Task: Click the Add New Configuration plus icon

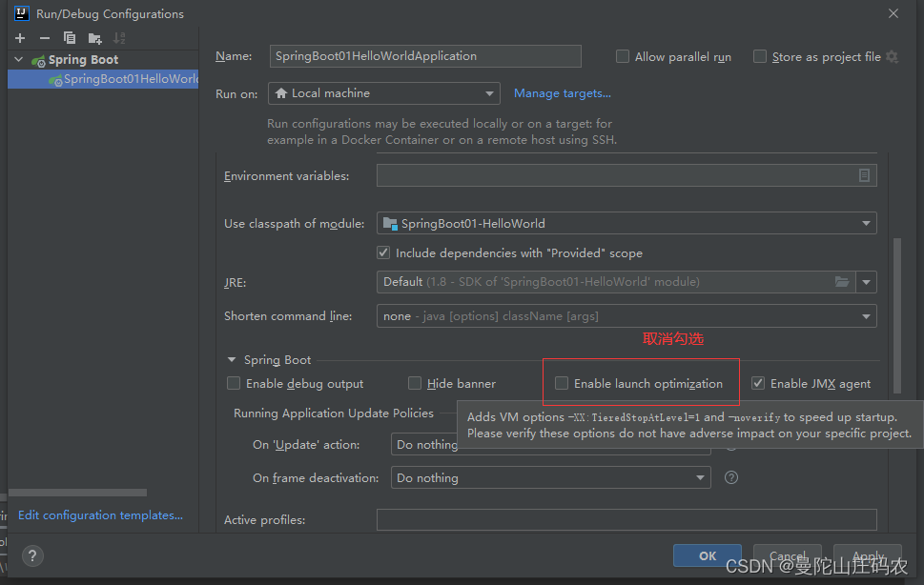Action: click(x=20, y=38)
